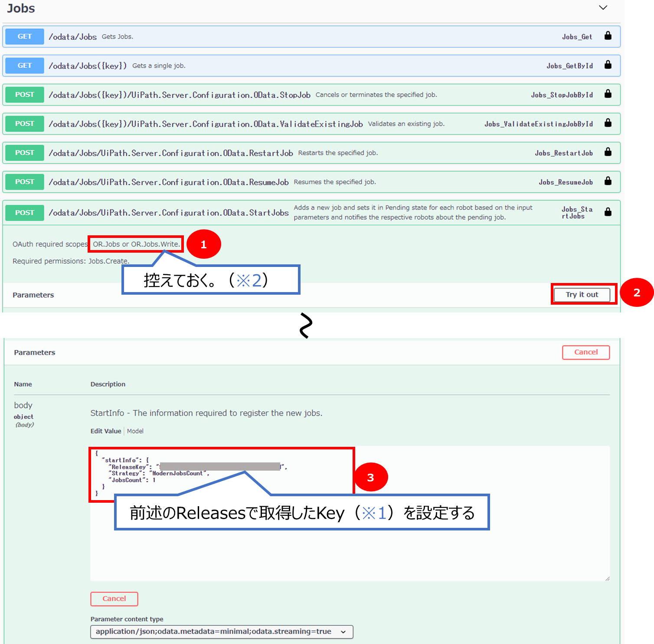Click the Jobs_StartJobs operation ID text
Viewport: 654px width, 644px height.
tap(577, 213)
